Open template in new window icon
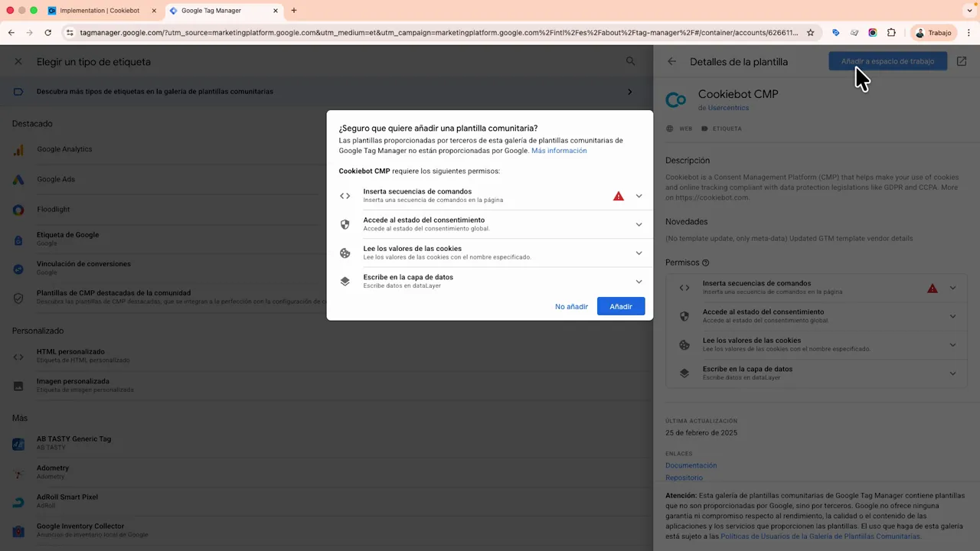This screenshot has width=980, height=551. click(x=962, y=61)
